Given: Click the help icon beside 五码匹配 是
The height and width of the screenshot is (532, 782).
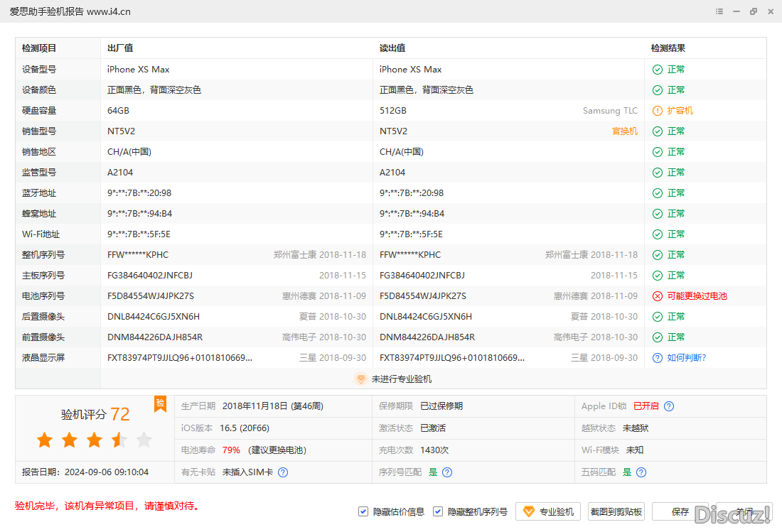Looking at the screenshot, I should (x=641, y=472).
